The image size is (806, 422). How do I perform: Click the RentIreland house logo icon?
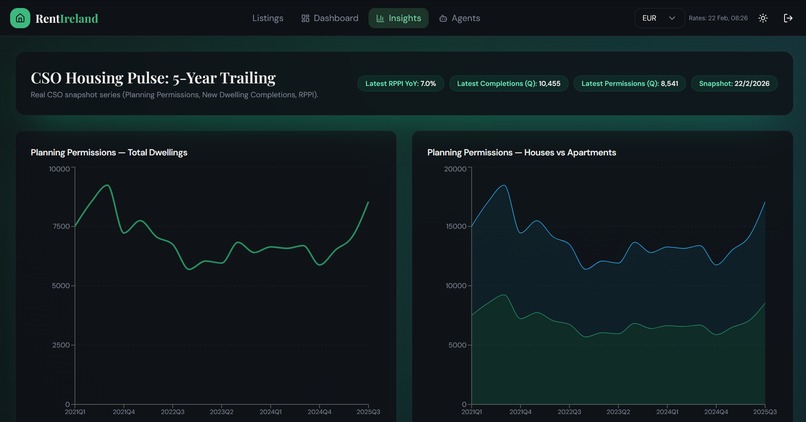[x=20, y=18]
